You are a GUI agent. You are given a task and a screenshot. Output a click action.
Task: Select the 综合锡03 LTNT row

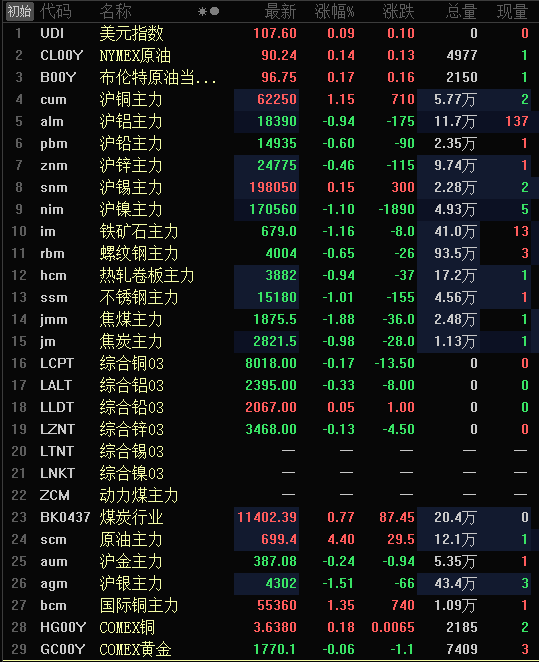point(269,451)
